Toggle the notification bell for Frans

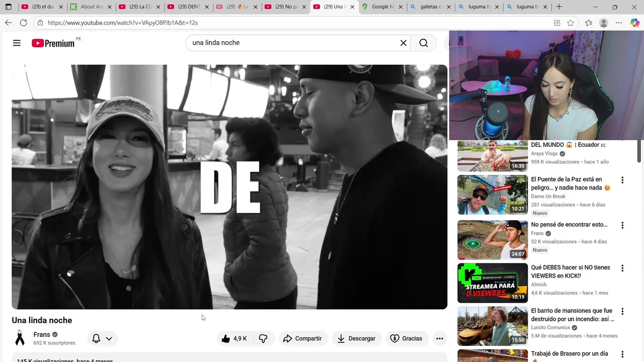click(x=96, y=338)
